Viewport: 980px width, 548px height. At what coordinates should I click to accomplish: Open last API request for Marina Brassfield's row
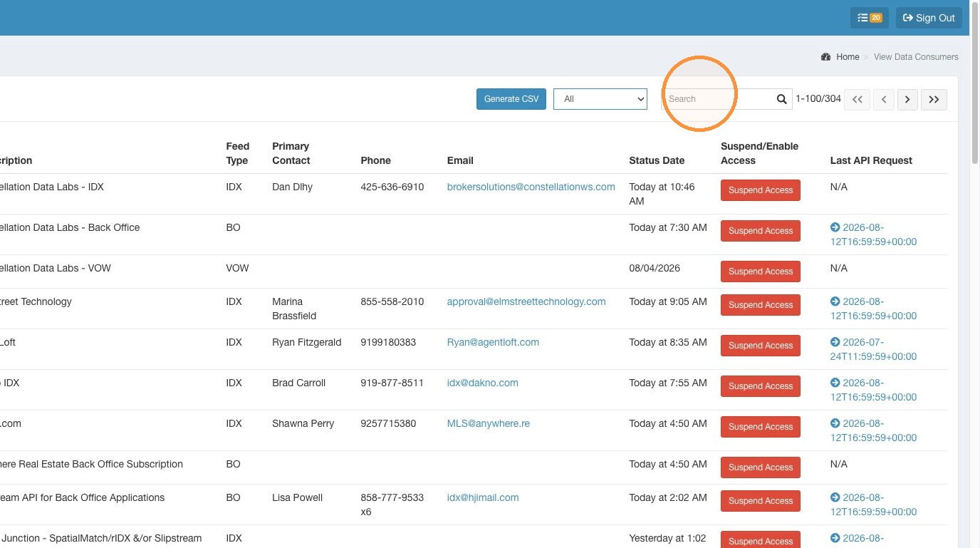pos(873,309)
